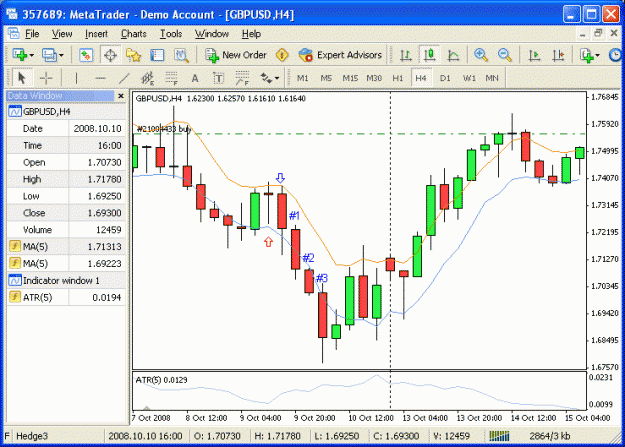Select the Trendline drawing tool
Screen dimensions: 625x447
[124, 78]
